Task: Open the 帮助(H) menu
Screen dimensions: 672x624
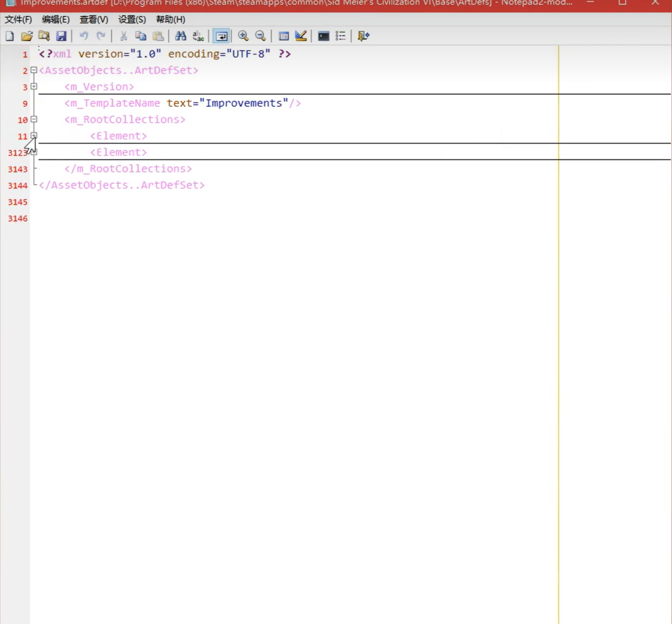Action: point(171,19)
